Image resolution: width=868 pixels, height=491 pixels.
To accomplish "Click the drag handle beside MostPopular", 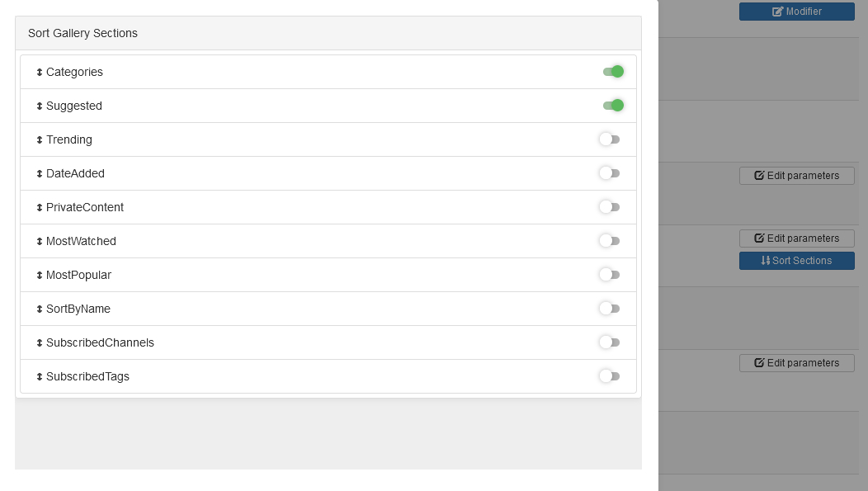I will coord(39,275).
